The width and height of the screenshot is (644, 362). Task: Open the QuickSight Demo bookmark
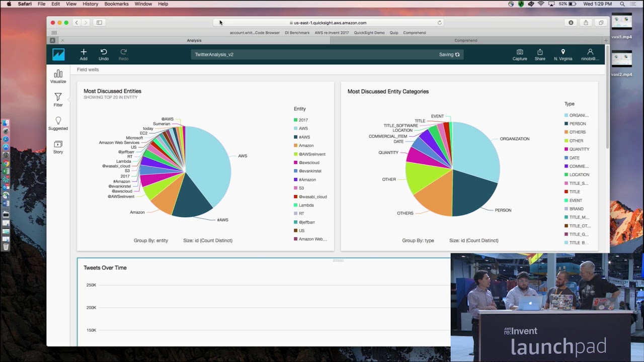point(369,33)
